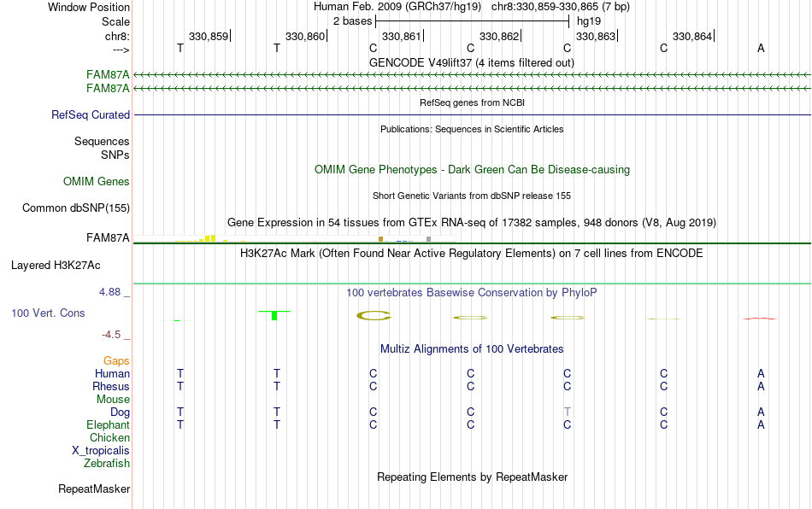This screenshot has width=812, height=509.
Task: Click the 330,861 position marker
Action: click(402, 36)
